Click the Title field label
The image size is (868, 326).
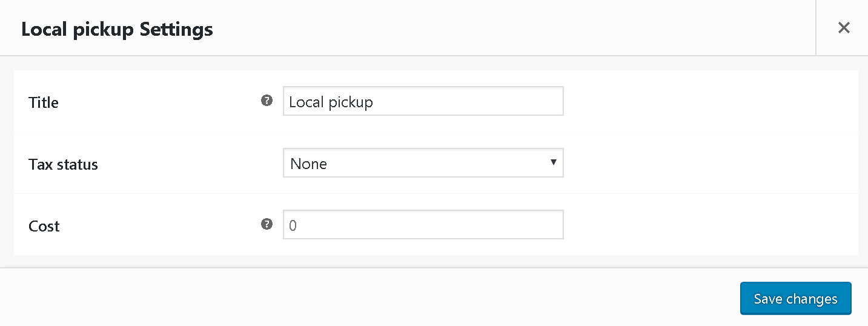point(44,102)
